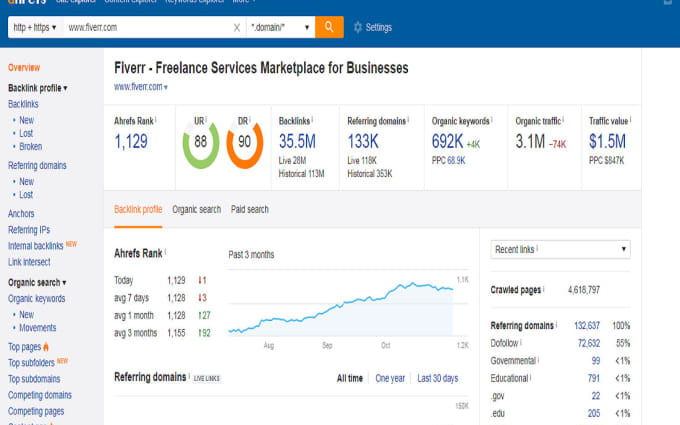This screenshot has width=680, height=425.
Task: Switch to the Organic search tab
Action: coord(196,209)
